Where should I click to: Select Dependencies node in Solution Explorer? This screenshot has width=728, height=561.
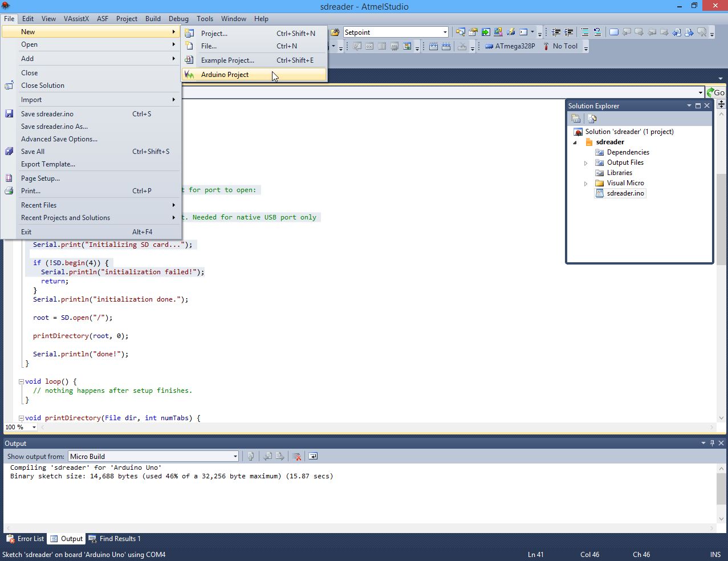click(628, 152)
